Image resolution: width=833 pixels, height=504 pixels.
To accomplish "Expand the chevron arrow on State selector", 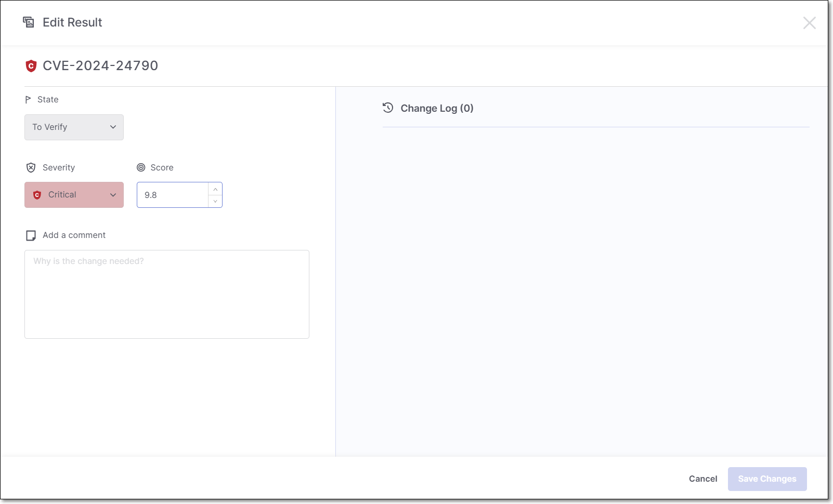I will pyautogui.click(x=113, y=127).
